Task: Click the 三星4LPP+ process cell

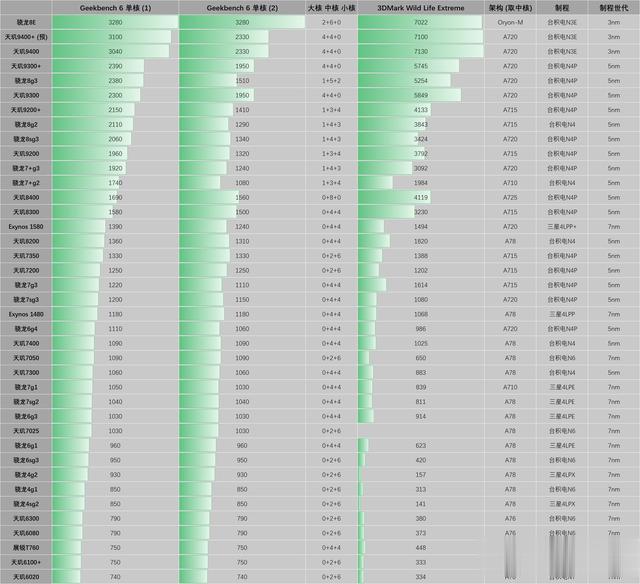Action: coord(562,227)
